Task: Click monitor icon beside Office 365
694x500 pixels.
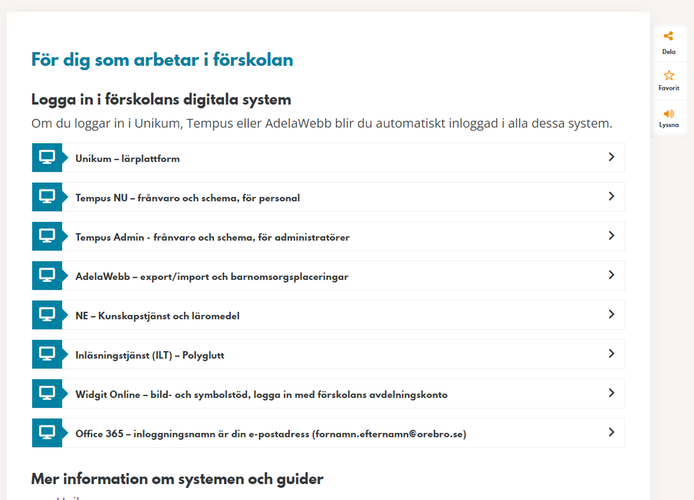Action: click(x=47, y=432)
